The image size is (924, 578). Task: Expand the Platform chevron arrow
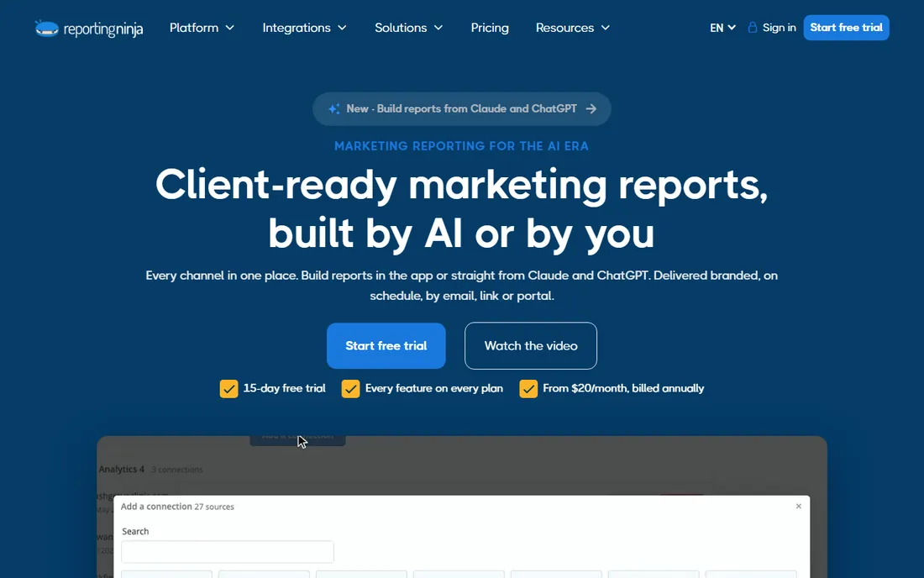point(230,28)
